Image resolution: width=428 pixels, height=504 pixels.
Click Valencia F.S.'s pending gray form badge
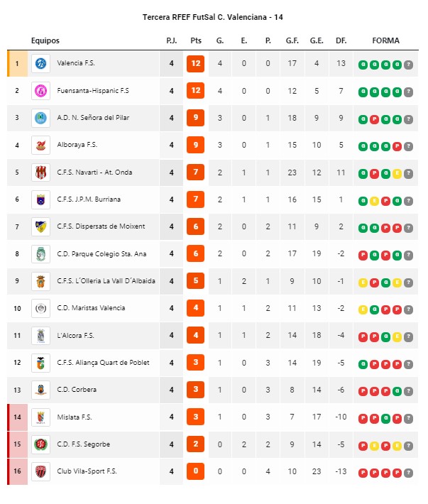[408, 65]
